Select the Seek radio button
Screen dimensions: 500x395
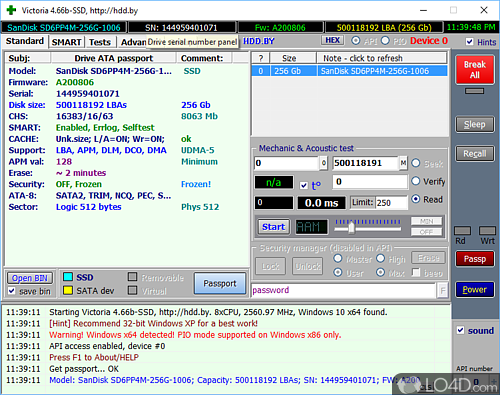click(416, 163)
